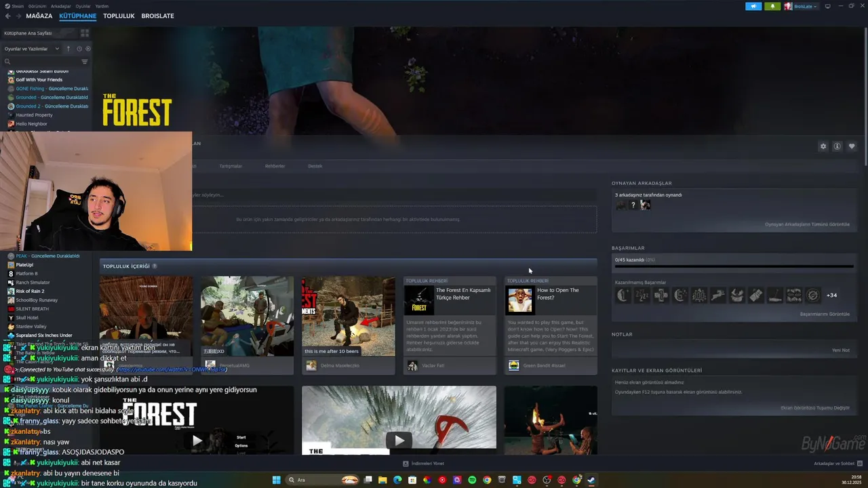Select Haunted Property in library list
The image size is (868, 488).
point(34,115)
